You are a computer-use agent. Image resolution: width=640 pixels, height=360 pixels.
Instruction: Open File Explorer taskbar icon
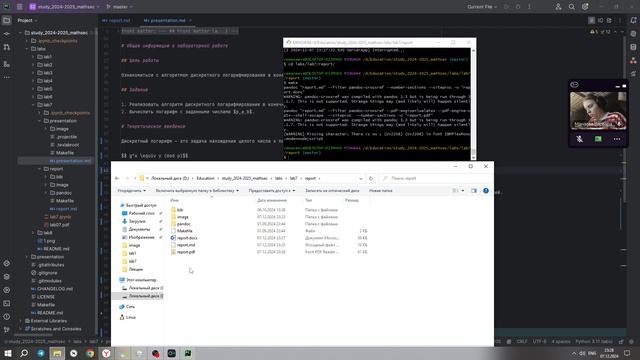[57, 353]
